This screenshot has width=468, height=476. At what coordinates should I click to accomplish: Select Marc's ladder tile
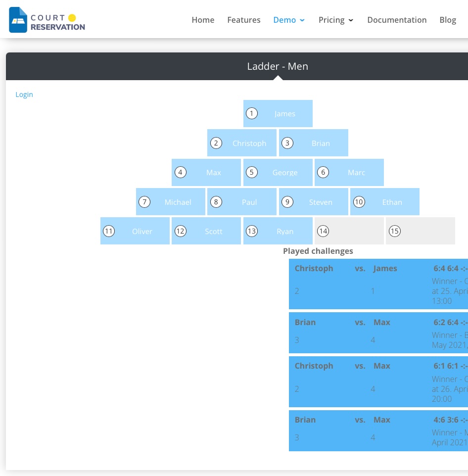coord(349,172)
